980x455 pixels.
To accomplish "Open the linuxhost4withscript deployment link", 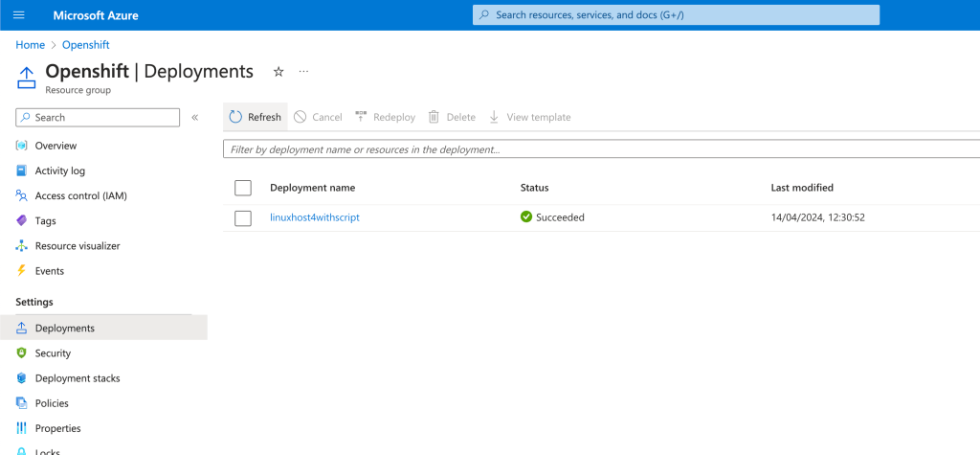I will click(315, 217).
